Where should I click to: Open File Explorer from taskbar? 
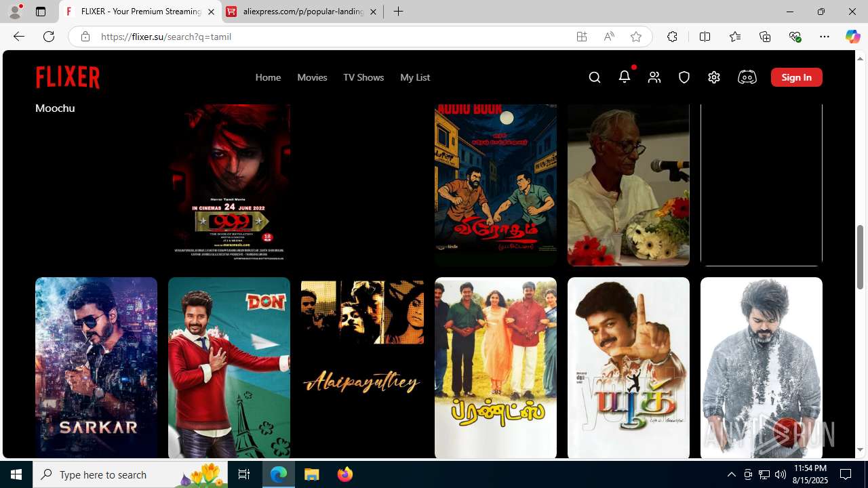click(x=312, y=474)
